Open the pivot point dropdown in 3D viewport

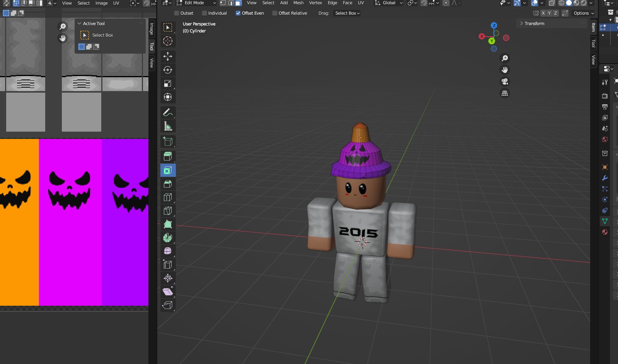click(412, 3)
